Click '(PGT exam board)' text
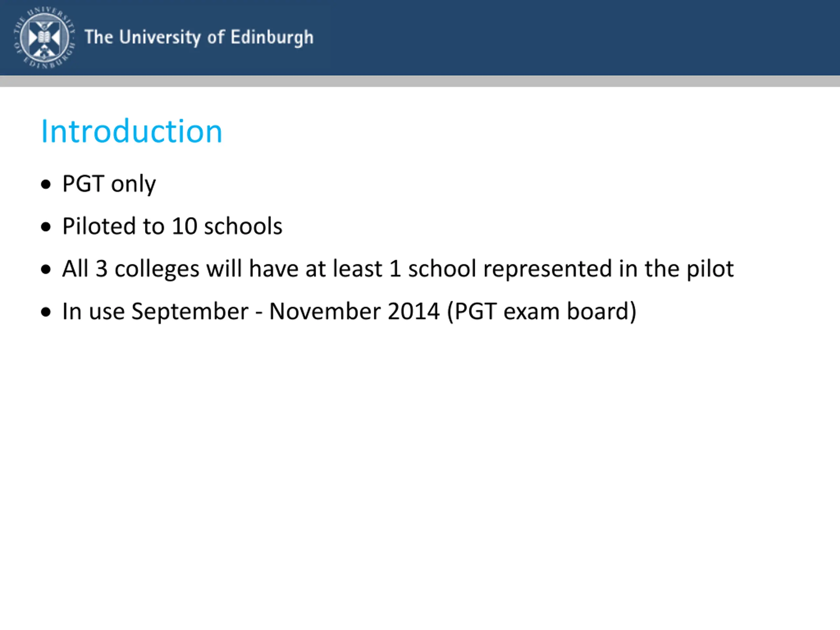Viewport: 840px width, 630px height. [x=541, y=312]
